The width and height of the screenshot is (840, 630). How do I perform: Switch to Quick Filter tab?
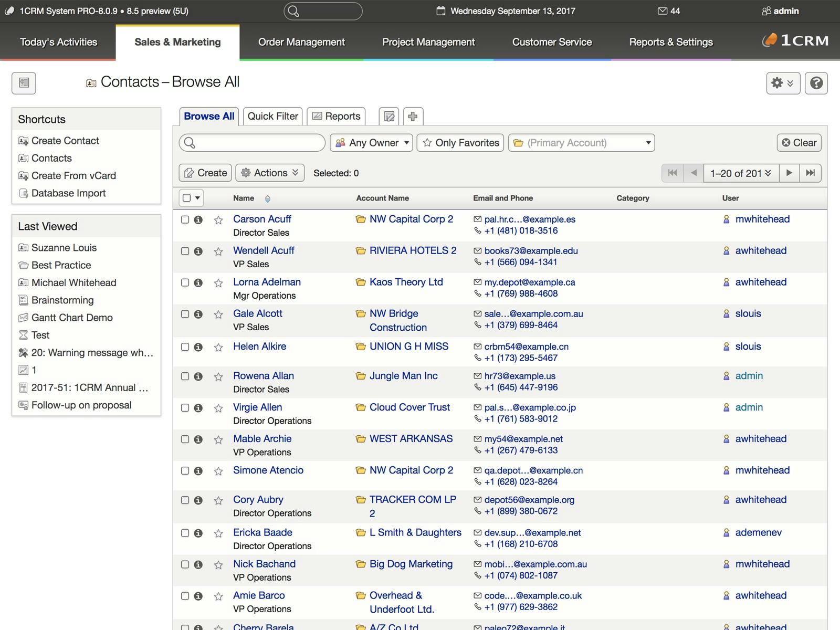272,116
